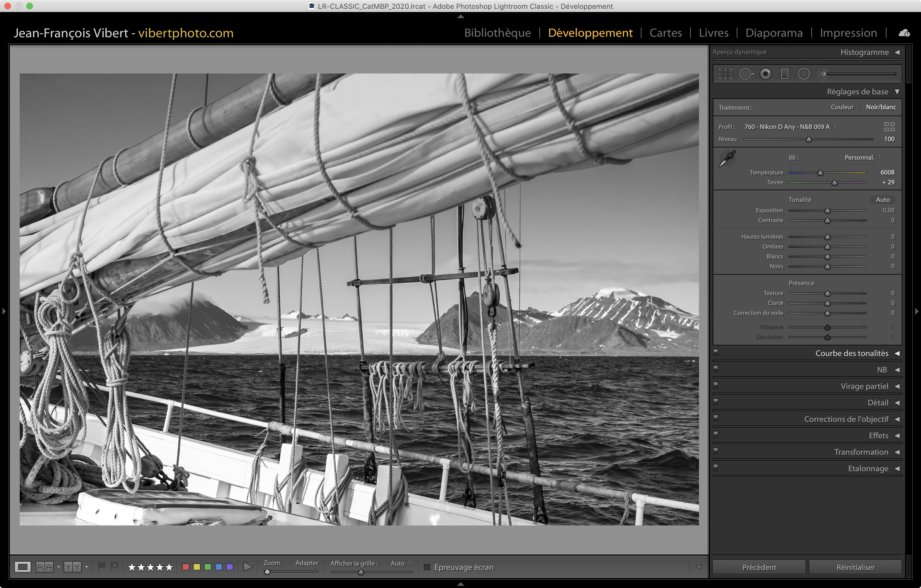Switch to the Bibliothèque module
Image resolution: width=921 pixels, height=588 pixels.
click(497, 33)
